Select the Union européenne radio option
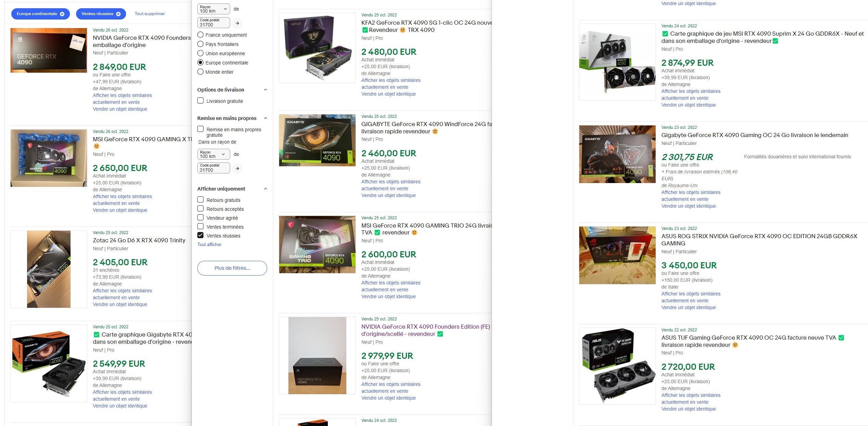The width and height of the screenshot is (868, 426). point(200,53)
